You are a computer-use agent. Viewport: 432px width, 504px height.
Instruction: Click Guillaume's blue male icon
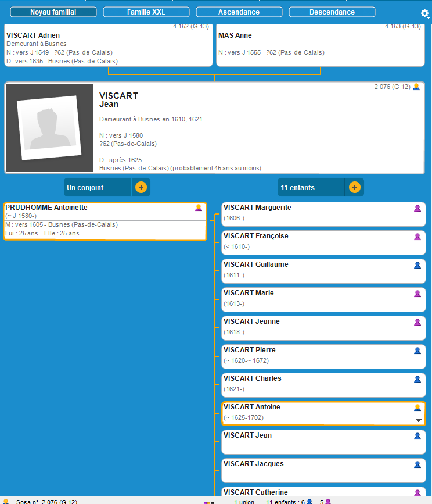[x=417, y=265]
